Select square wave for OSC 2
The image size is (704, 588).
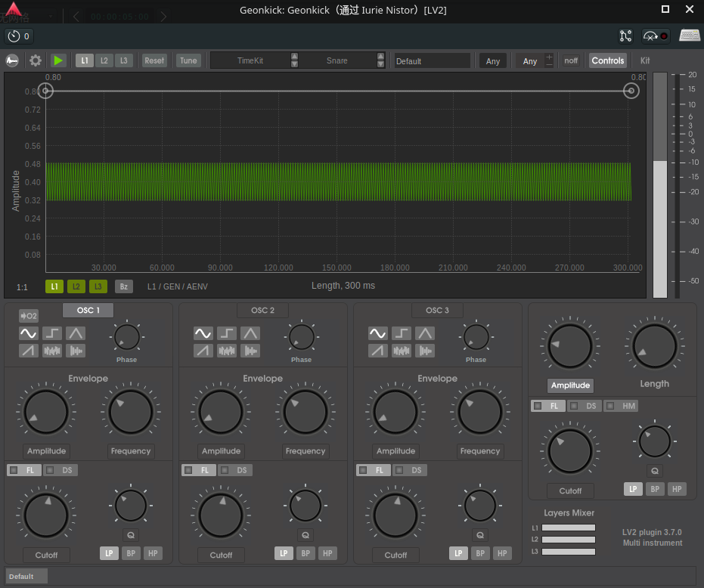coord(227,333)
